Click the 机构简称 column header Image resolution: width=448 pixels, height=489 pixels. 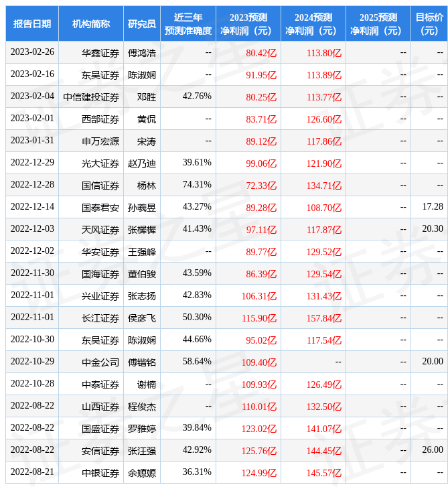pos(91,24)
